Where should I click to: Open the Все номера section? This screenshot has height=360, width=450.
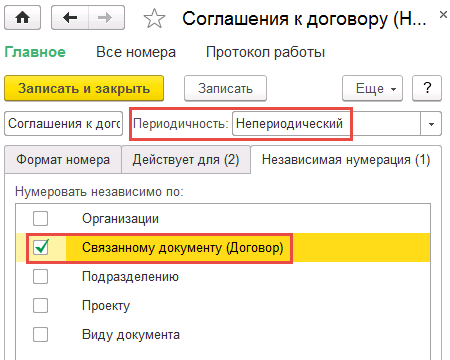[136, 52]
